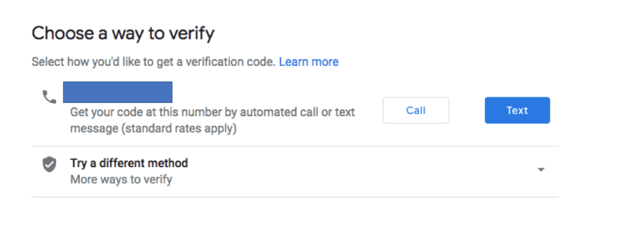
Task: Click the Try a different method label
Action: click(x=129, y=163)
